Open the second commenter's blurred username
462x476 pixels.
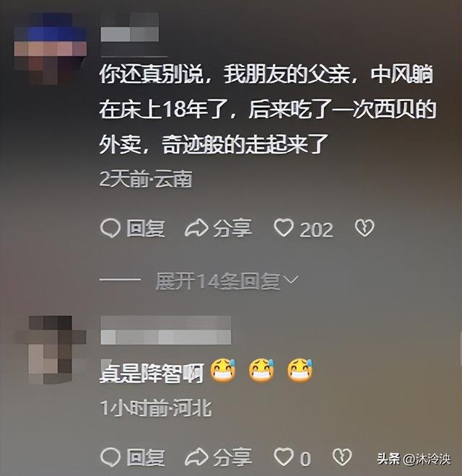click(165, 330)
